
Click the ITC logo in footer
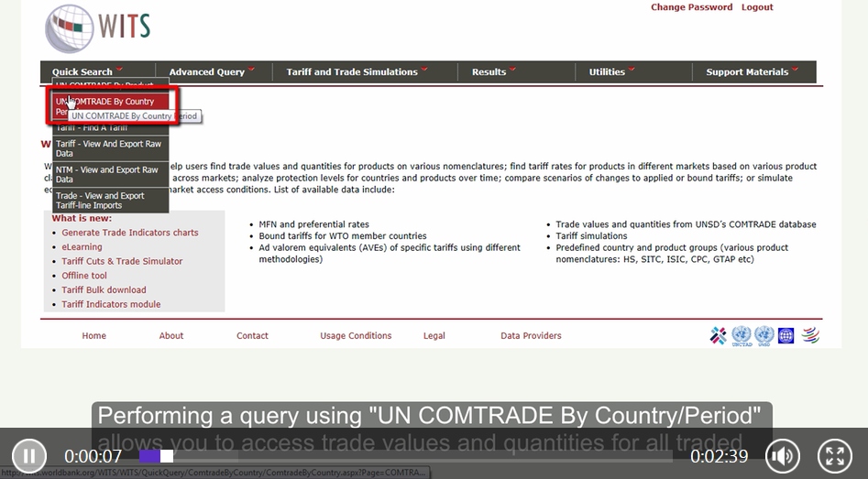(x=719, y=336)
